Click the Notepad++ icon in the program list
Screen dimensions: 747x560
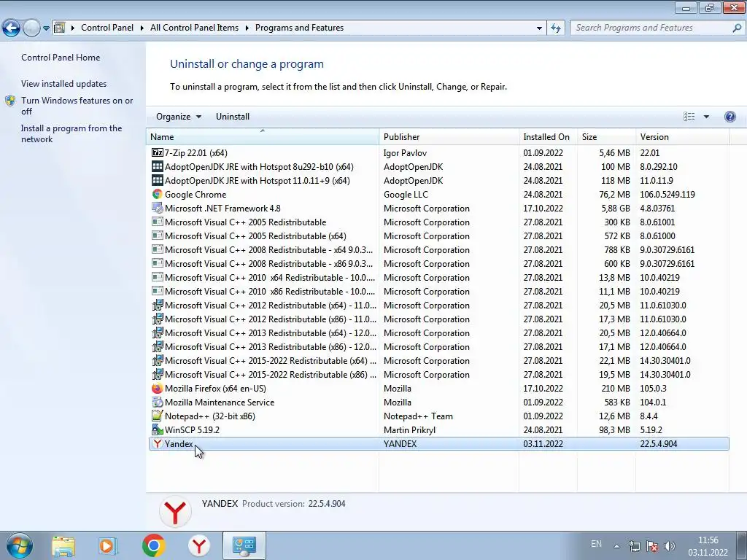pos(158,416)
